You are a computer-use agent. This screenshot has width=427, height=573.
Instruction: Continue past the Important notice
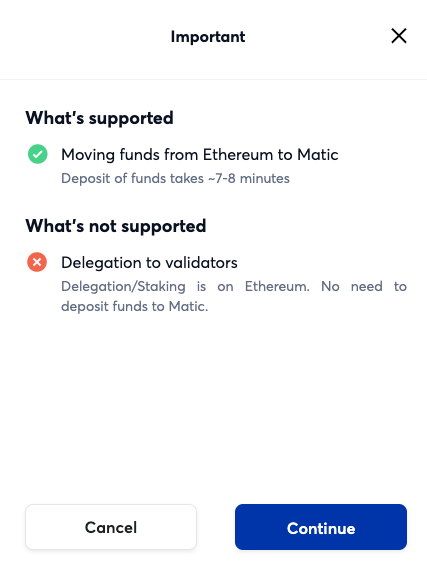click(321, 527)
